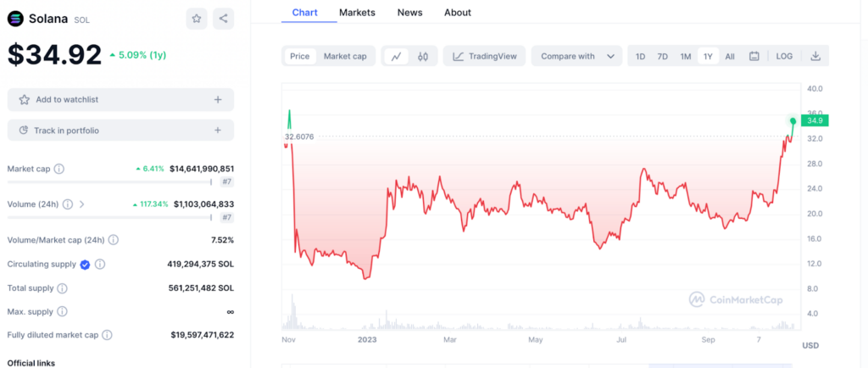Show info for Volume/Market cap (24h)
This screenshot has width=868, height=368.
click(113, 240)
